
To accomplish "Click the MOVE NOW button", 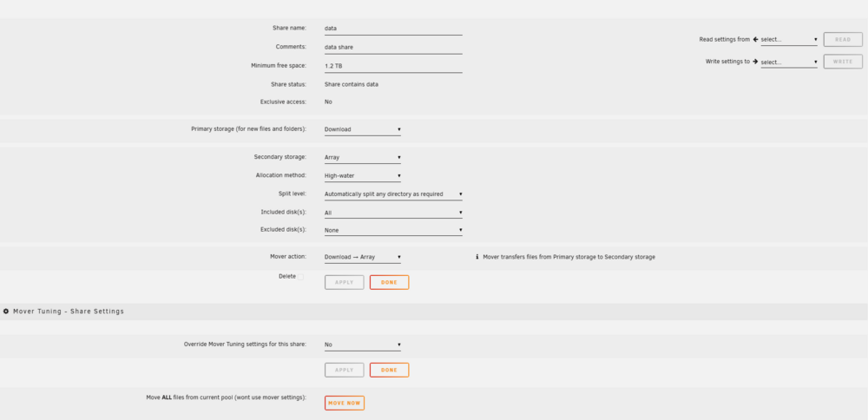I will (345, 403).
